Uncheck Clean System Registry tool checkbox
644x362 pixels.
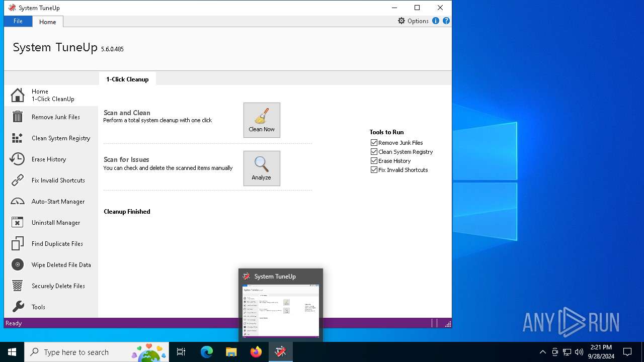pyautogui.click(x=374, y=152)
